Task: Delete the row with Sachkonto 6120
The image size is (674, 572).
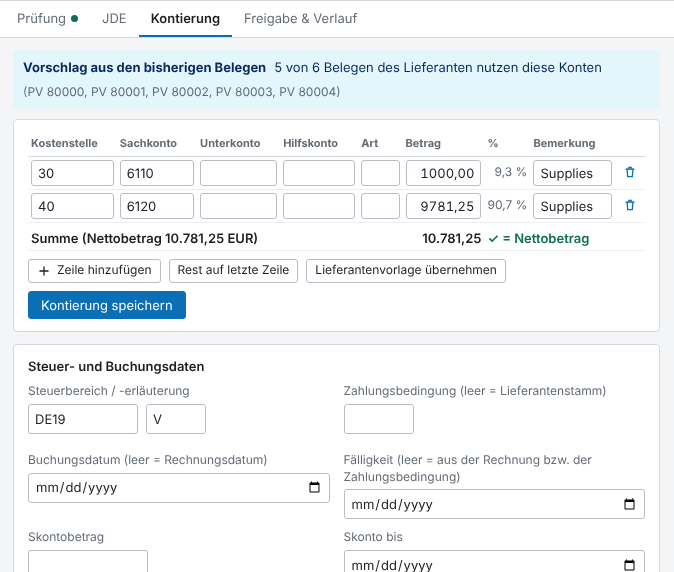Action: [x=630, y=205]
